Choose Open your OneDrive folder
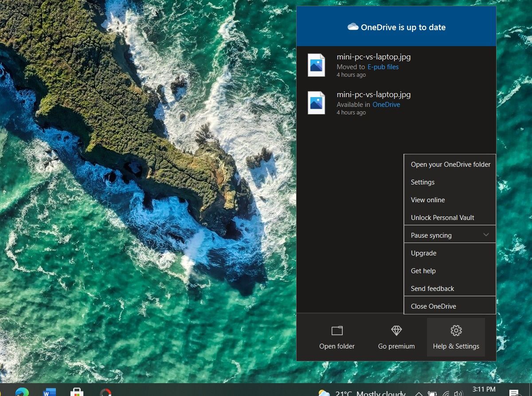The image size is (532, 396). (450, 165)
